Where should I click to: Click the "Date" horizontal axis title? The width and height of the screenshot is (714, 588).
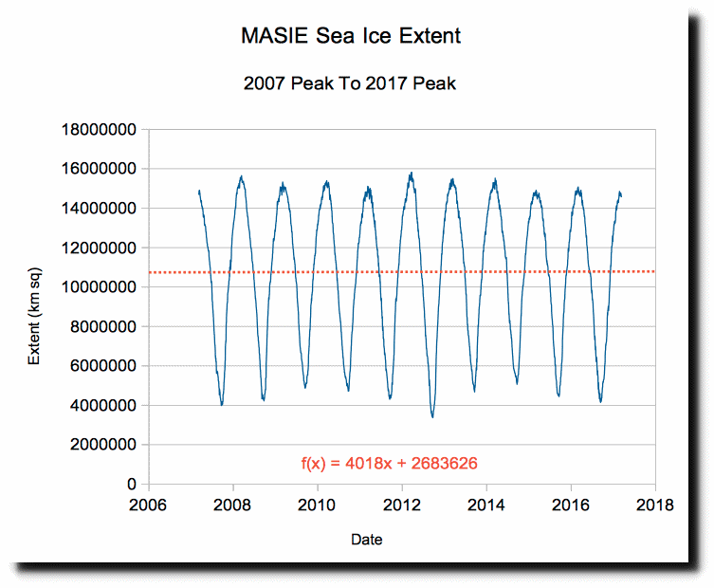point(367,540)
